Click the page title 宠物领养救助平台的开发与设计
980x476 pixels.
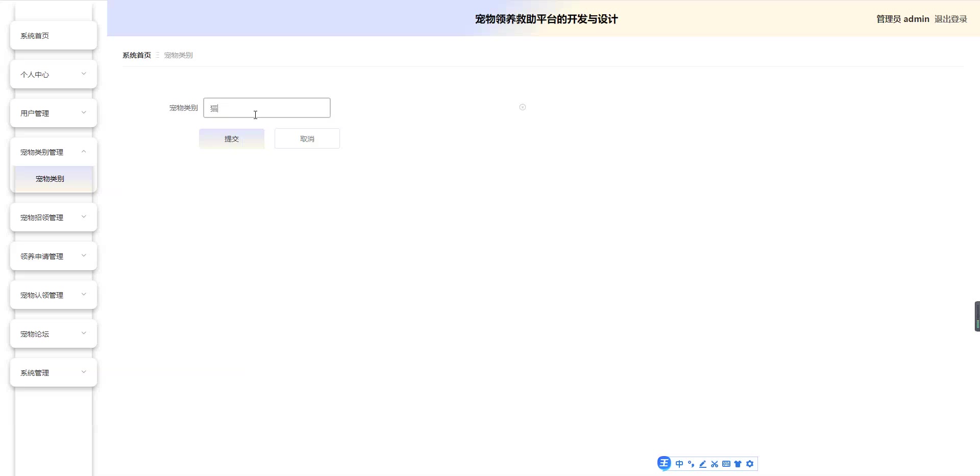pos(546,19)
